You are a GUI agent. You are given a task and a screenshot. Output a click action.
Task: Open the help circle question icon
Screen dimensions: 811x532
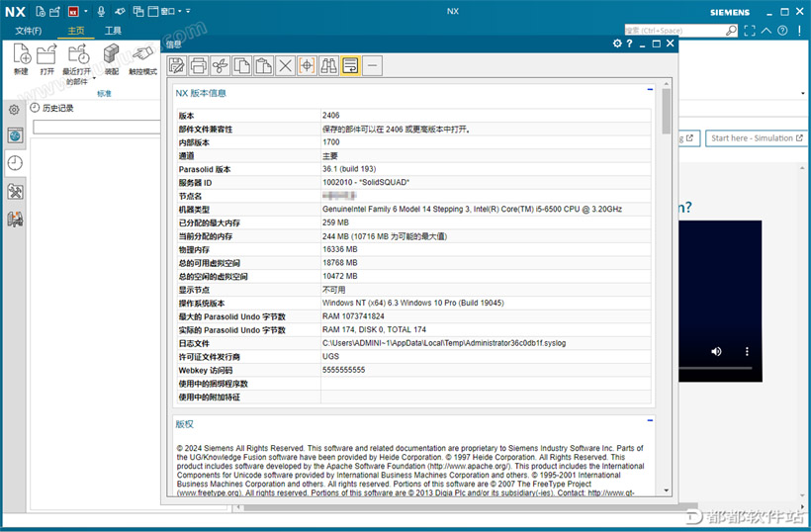(782, 31)
